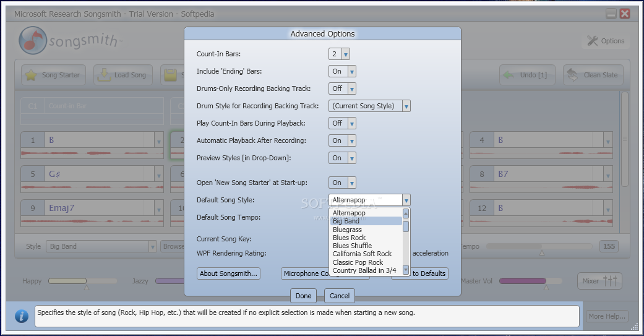
Task: Open the Options wrench icon
Action: 592,41
